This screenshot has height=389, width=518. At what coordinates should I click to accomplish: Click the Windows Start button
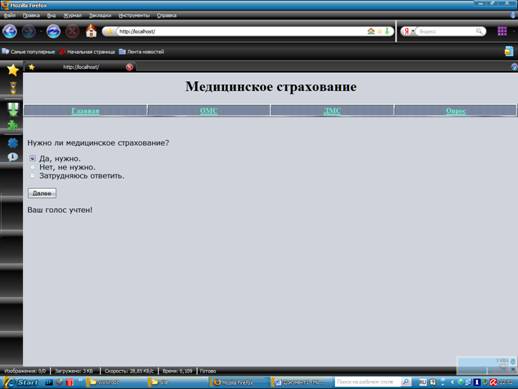(21, 382)
